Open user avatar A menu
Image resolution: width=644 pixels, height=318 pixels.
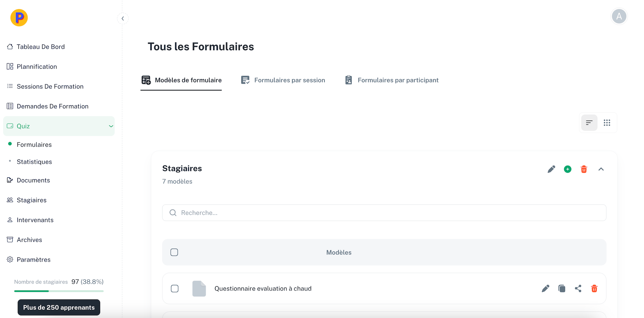pos(619,16)
